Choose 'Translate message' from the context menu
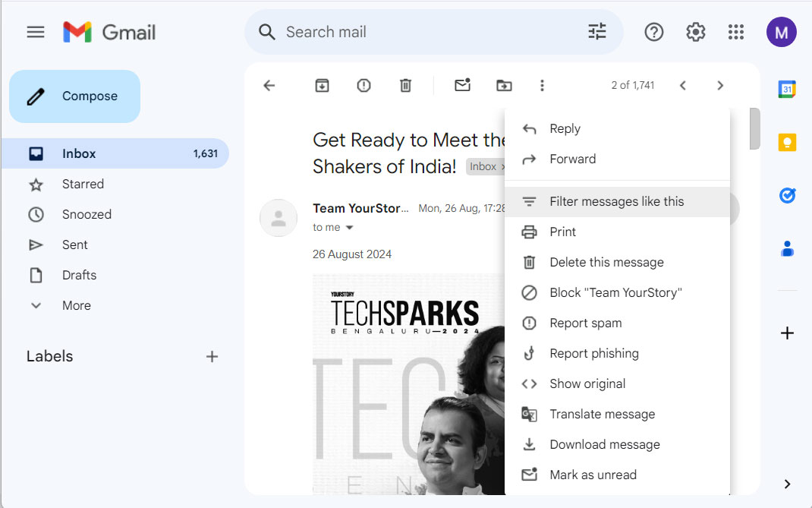Screen dimensions: 812x508 point(602,414)
